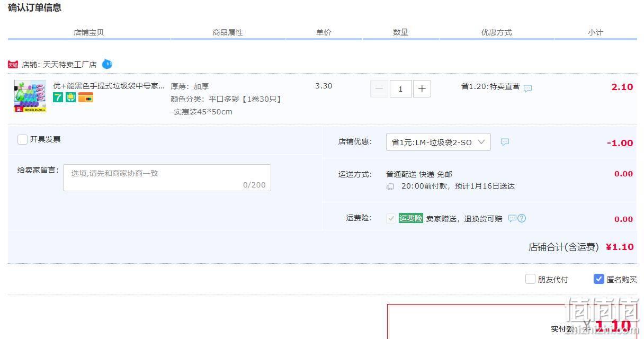Click the delivery truck icon
Screen dimensions: 644x339
390,186
